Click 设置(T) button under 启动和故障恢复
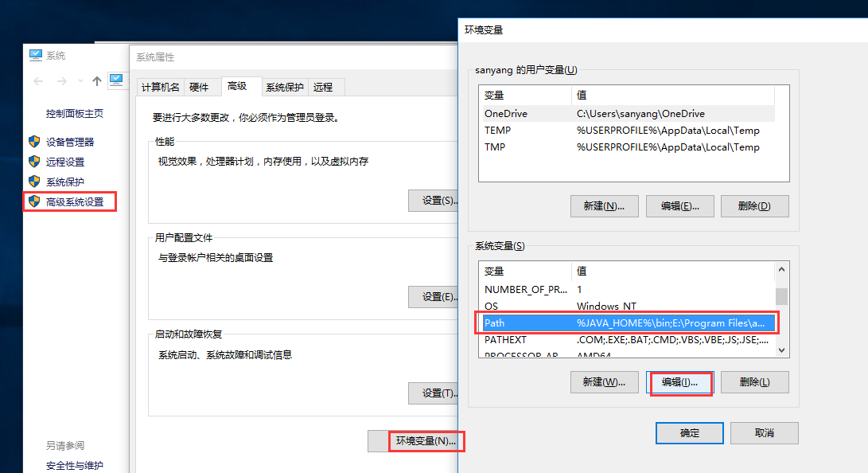868x473 pixels. click(x=434, y=393)
